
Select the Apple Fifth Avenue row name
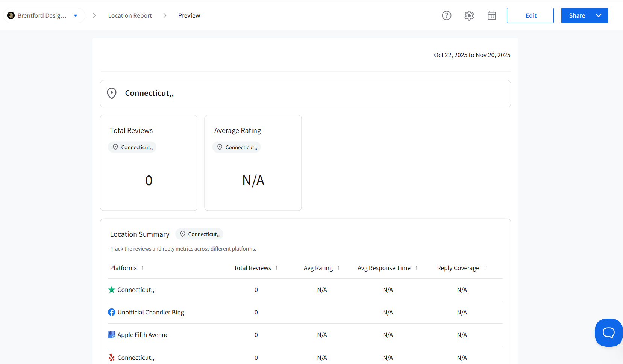tap(143, 335)
